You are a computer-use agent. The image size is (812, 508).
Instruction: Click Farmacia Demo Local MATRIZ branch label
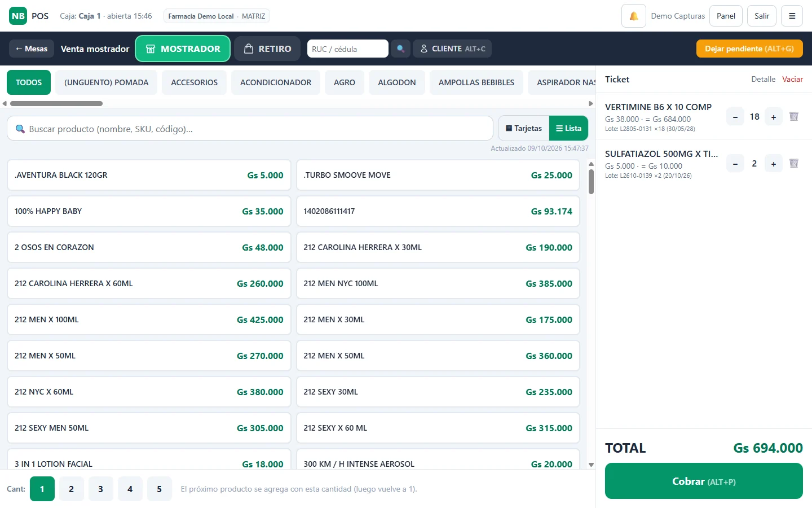coord(217,16)
